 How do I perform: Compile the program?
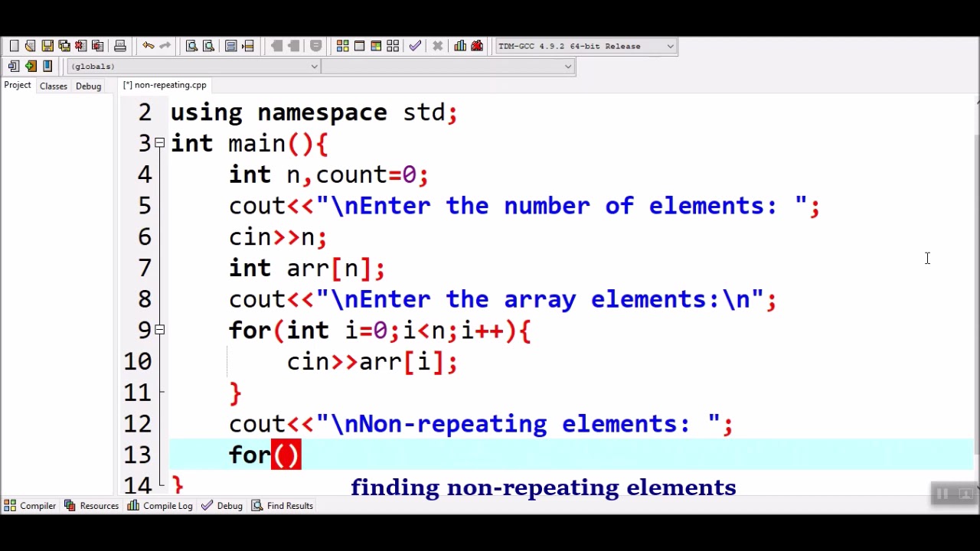point(343,46)
